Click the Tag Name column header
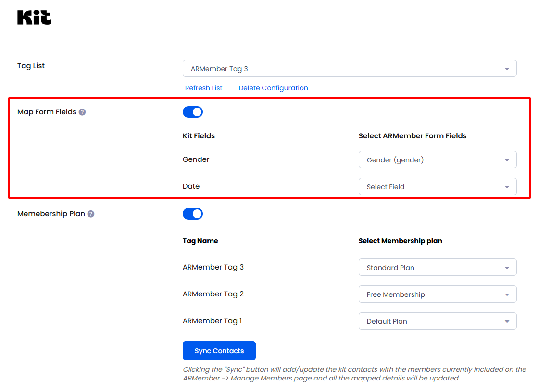The image size is (551, 392). click(x=200, y=241)
